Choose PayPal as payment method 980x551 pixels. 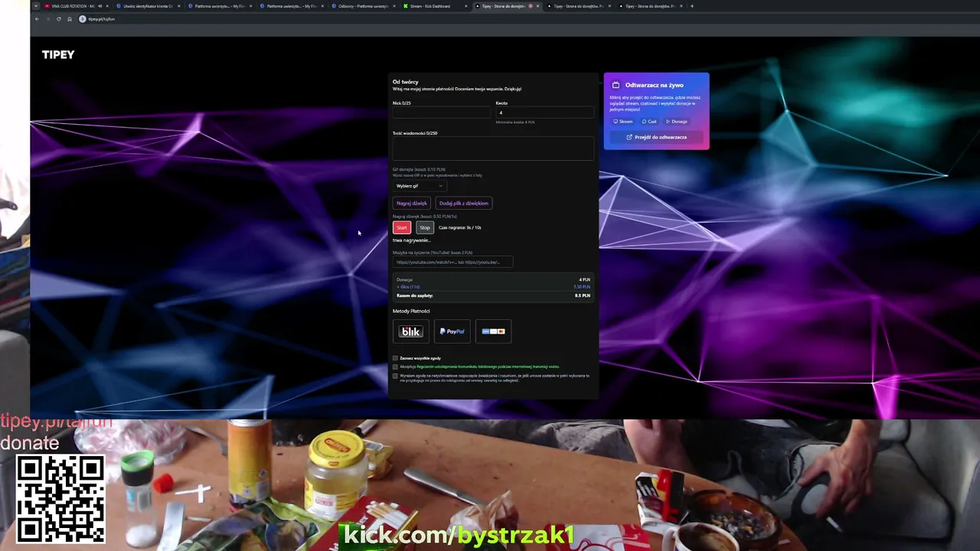click(452, 331)
